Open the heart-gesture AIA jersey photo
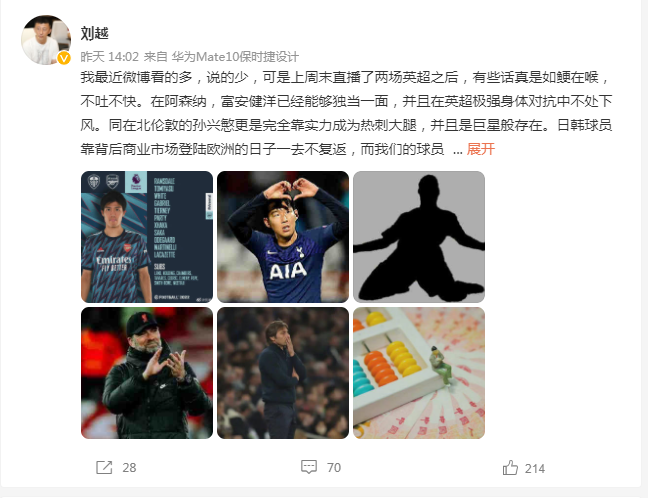 point(283,237)
